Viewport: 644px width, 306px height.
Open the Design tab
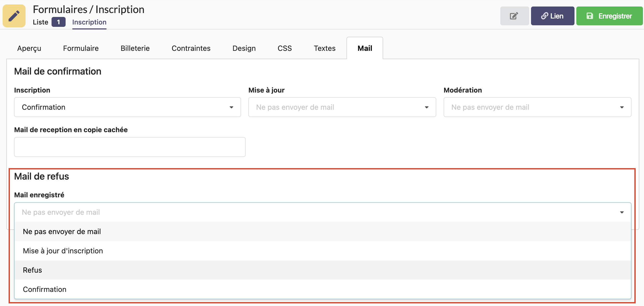click(244, 48)
